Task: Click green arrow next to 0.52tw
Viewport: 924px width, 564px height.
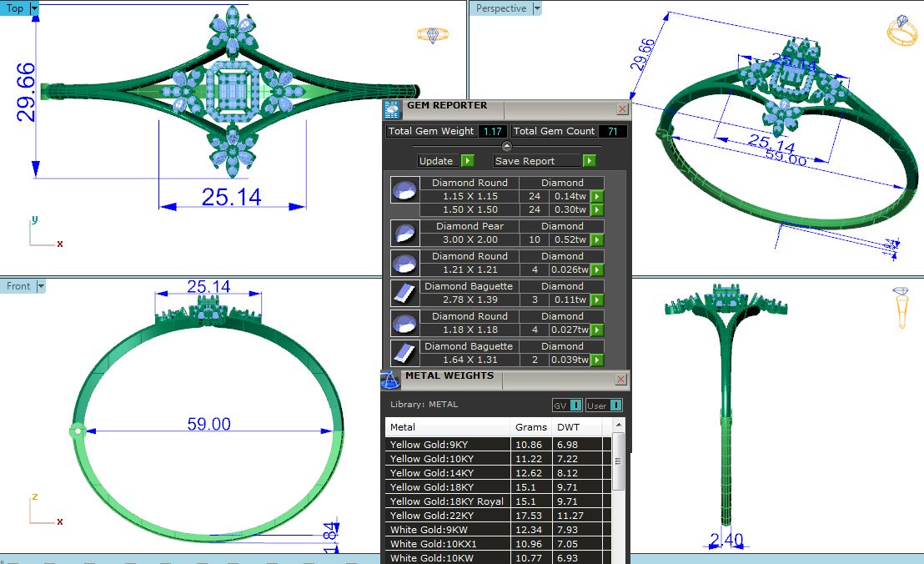Action: (596, 240)
